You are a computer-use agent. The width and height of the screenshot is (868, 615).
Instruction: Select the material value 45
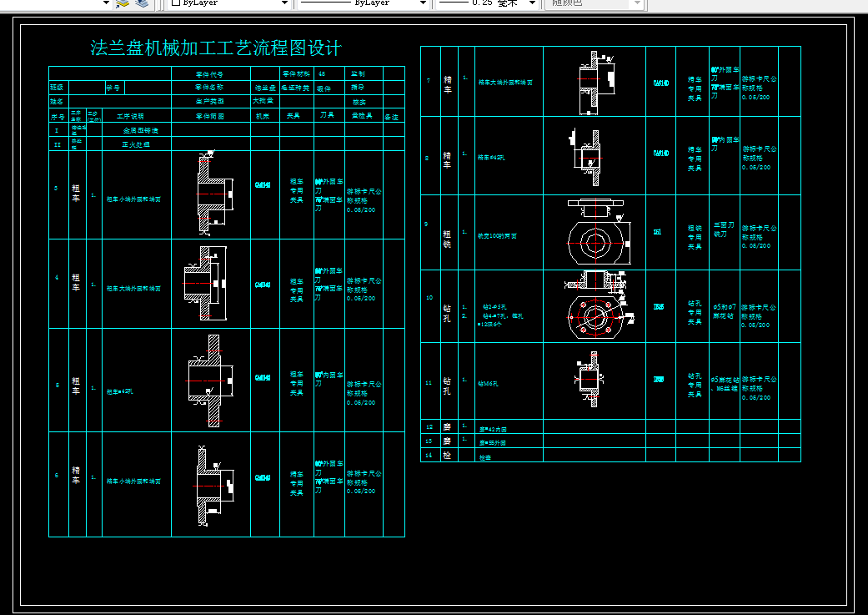322,73
